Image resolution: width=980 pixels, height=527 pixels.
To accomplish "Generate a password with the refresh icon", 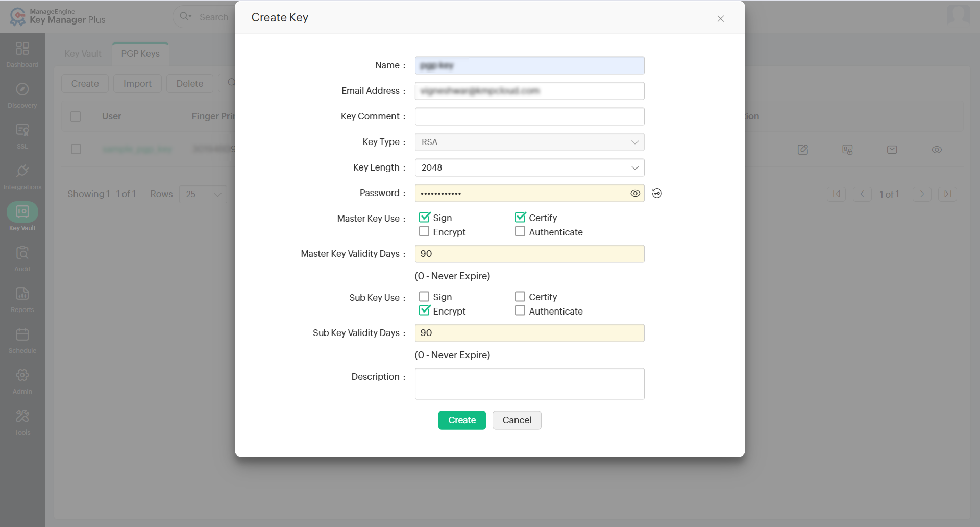I will pos(657,193).
